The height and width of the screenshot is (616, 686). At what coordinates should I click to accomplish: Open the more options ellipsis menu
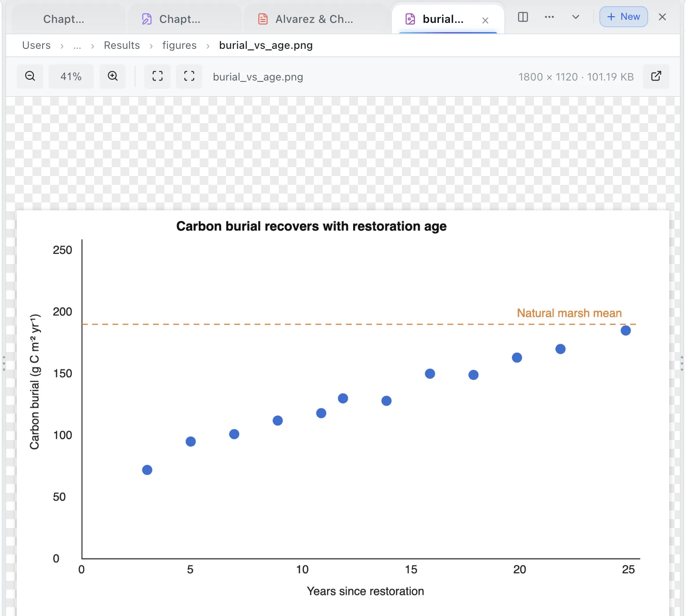point(549,17)
